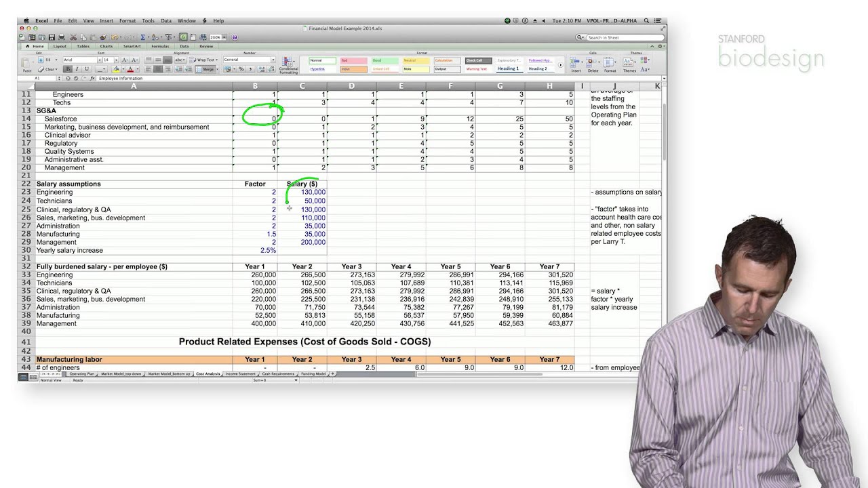Click the Print icon in the toolbar

point(62,37)
